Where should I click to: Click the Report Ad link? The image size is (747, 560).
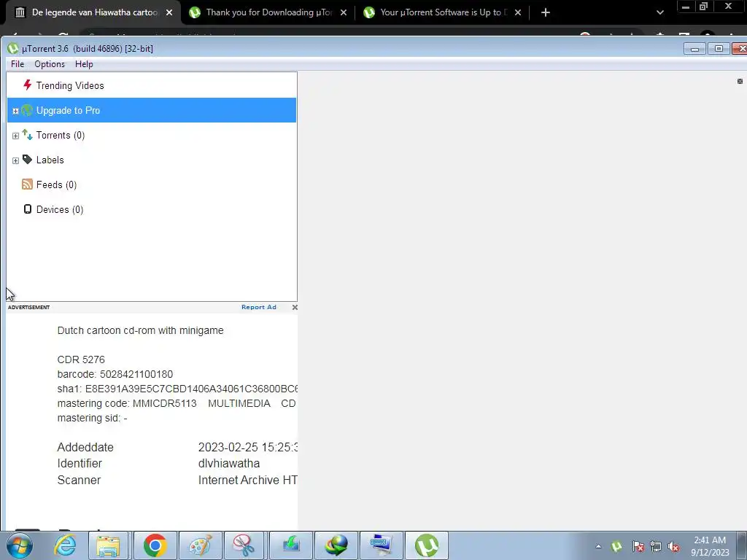(x=259, y=307)
